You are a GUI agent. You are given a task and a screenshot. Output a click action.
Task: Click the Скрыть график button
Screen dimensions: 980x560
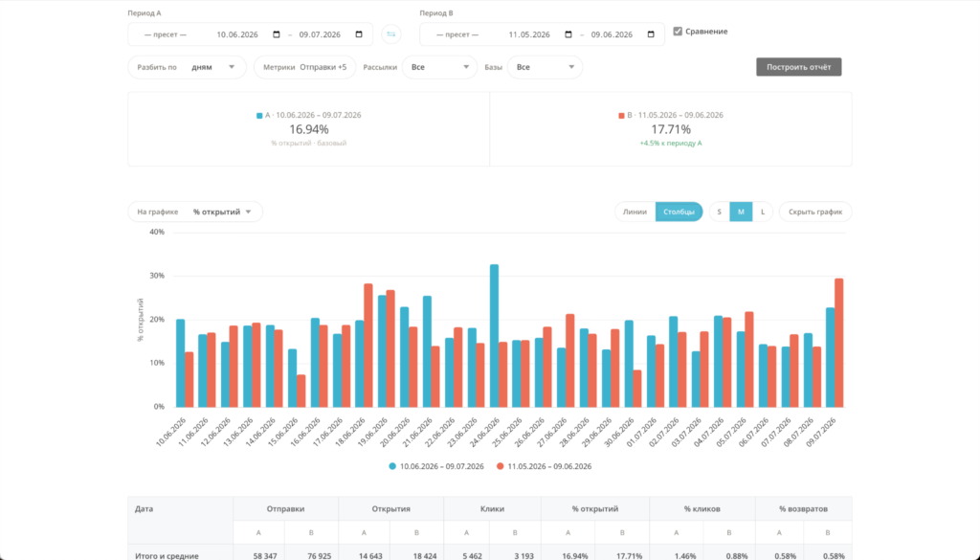tap(815, 212)
